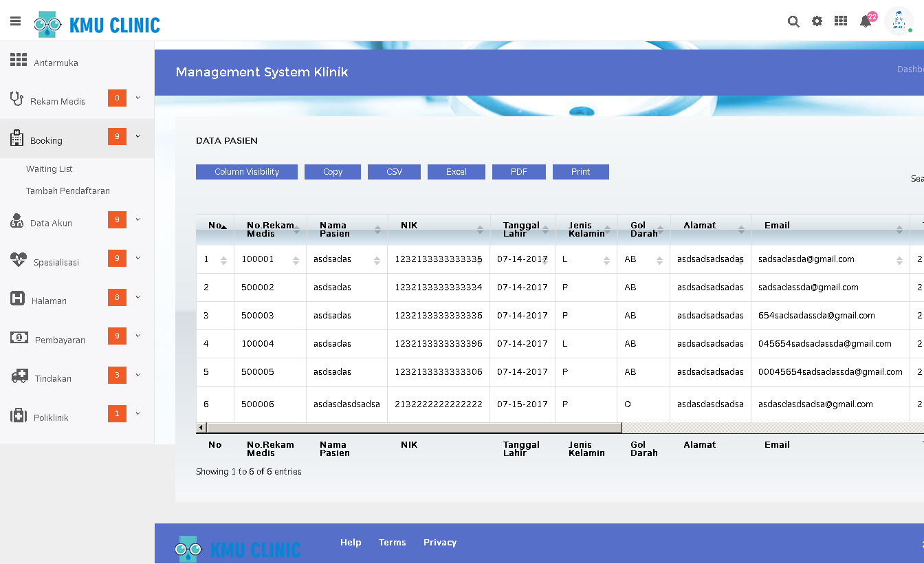The image size is (924, 564).
Task: Export table using the PDF button
Action: 519,172
